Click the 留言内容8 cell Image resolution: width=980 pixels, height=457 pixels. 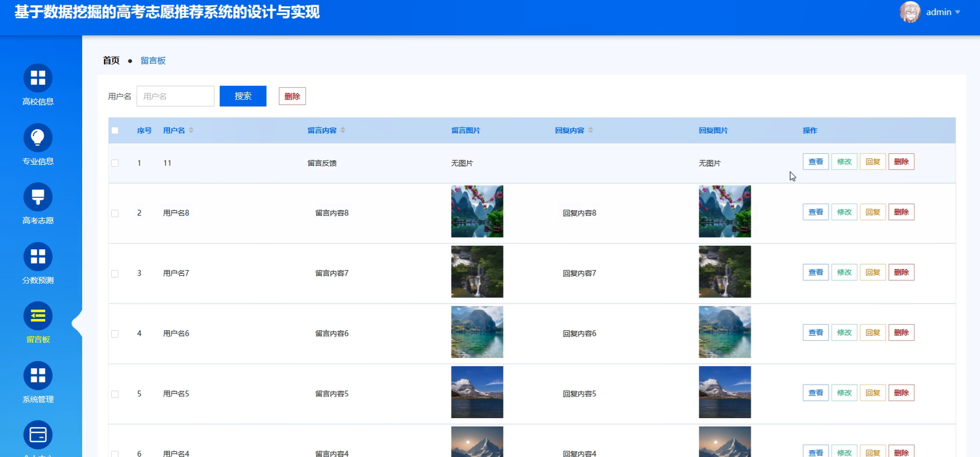pos(332,213)
